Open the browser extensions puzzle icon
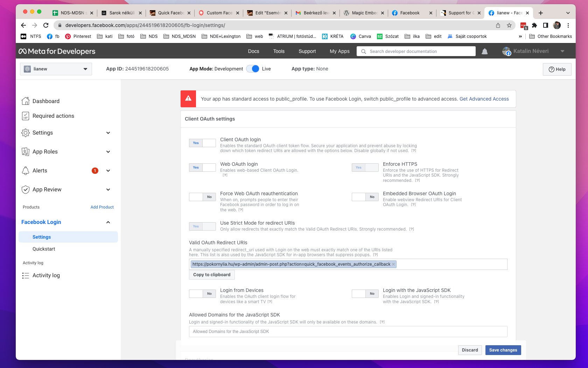Image resolution: width=588 pixels, height=368 pixels. (534, 25)
